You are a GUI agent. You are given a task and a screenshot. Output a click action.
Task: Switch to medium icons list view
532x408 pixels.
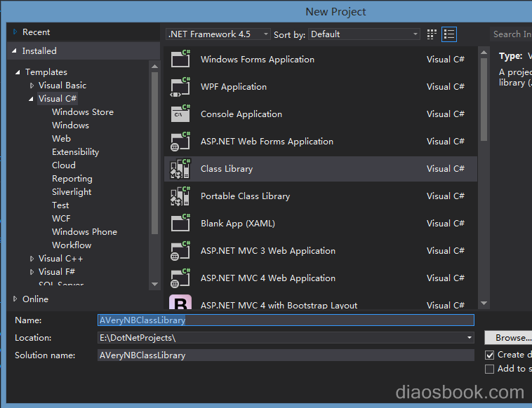(x=449, y=34)
